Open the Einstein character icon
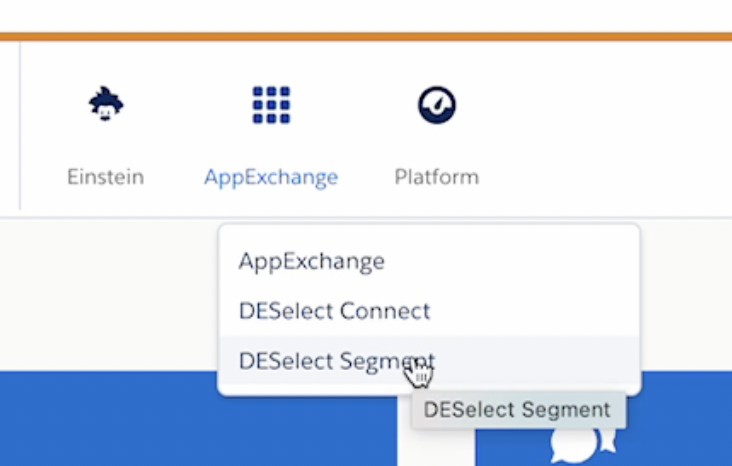732x466 pixels. point(106,104)
